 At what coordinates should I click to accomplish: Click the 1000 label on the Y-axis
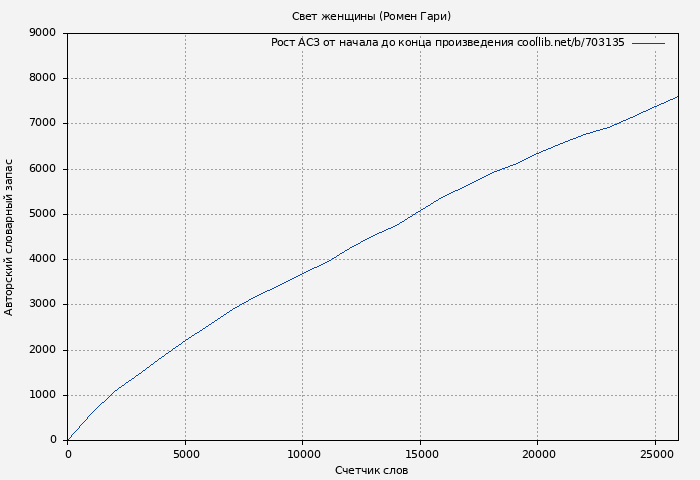43,395
